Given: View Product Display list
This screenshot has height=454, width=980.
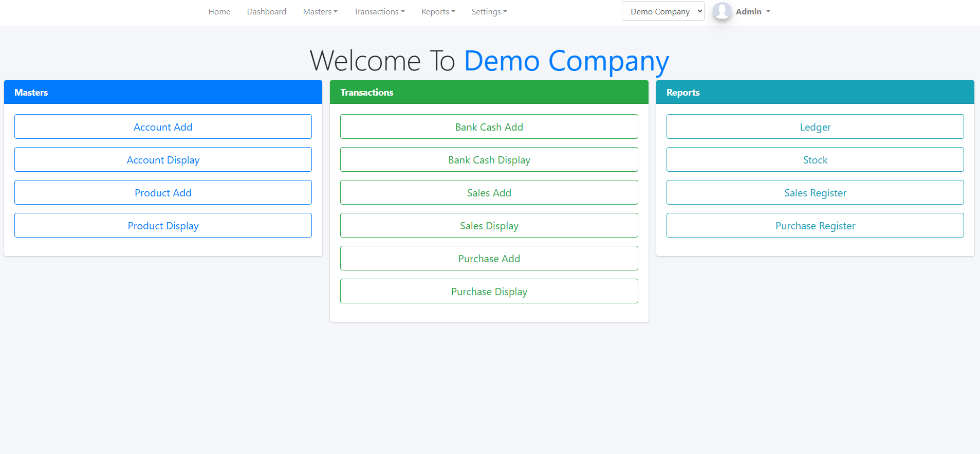Looking at the screenshot, I should 163,226.
